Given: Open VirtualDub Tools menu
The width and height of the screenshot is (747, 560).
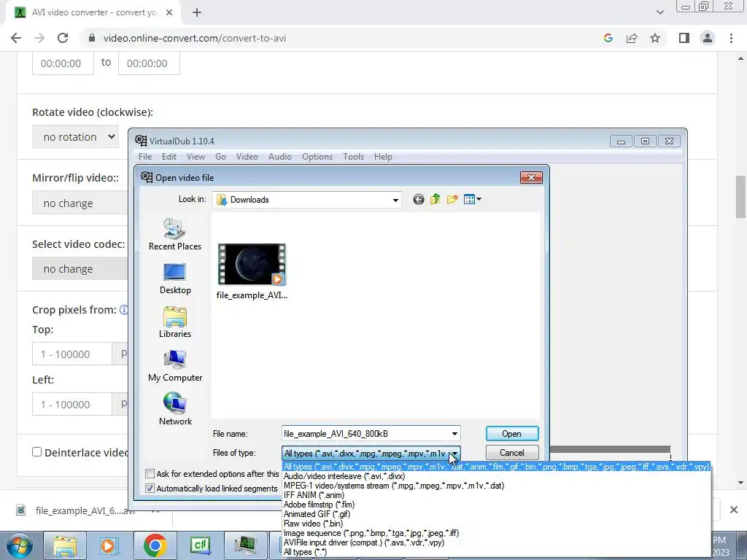Looking at the screenshot, I should coord(353,157).
